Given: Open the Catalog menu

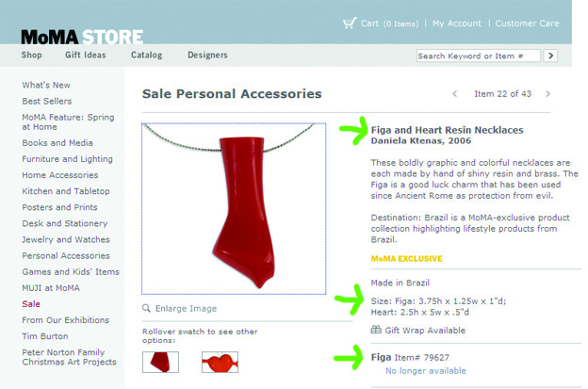Looking at the screenshot, I should [147, 55].
